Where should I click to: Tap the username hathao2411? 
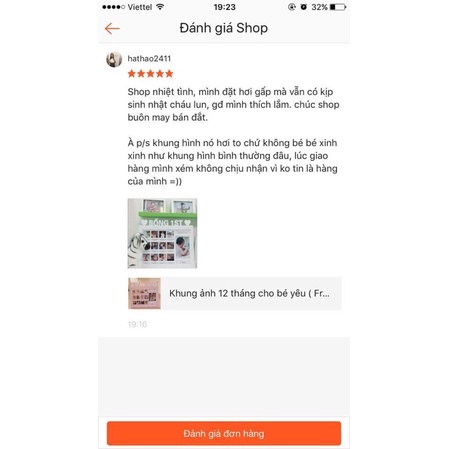tap(149, 59)
